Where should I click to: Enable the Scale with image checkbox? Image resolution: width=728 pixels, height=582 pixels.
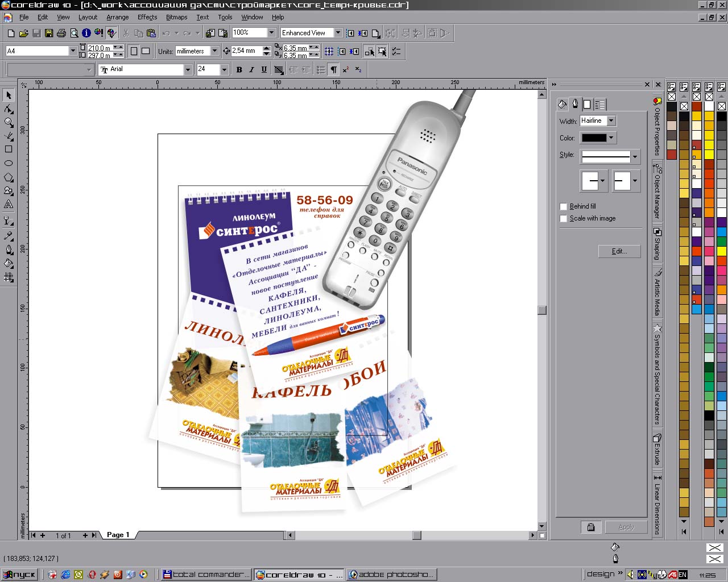(x=564, y=218)
